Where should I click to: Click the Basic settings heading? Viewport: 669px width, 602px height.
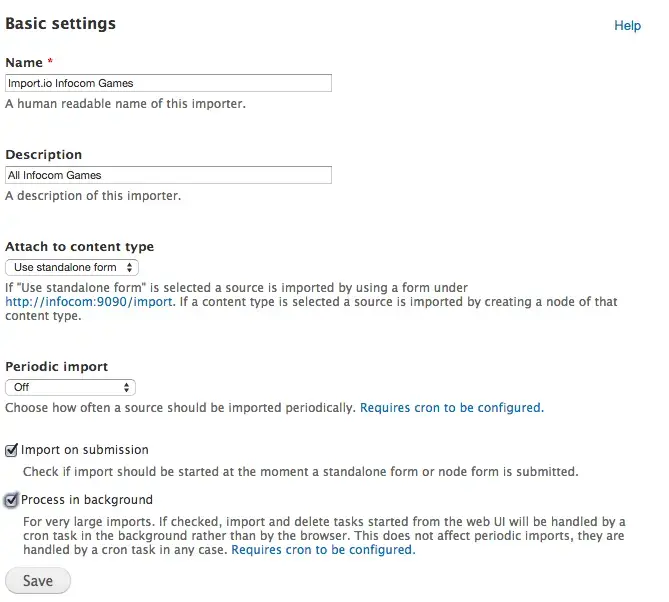coord(60,23)
